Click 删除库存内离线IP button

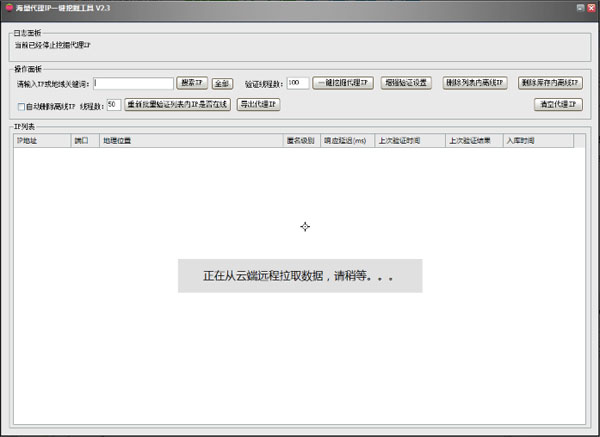pos(550,83)
